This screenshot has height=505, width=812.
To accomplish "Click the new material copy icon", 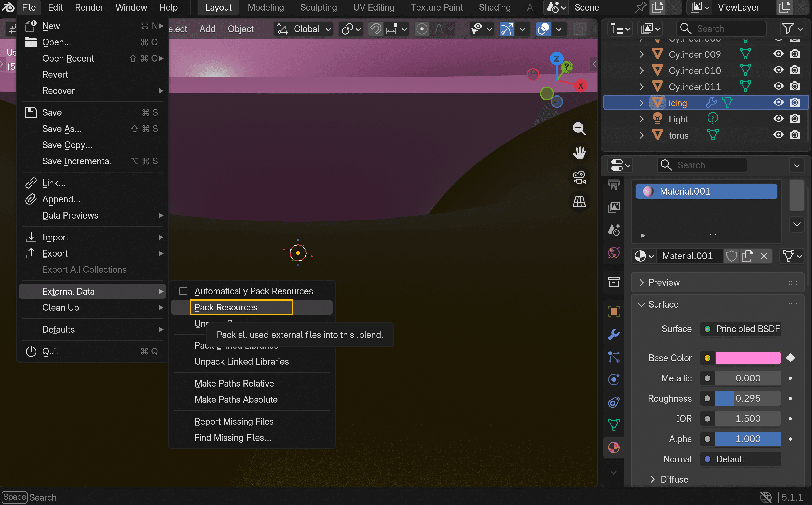I will 747,256.
